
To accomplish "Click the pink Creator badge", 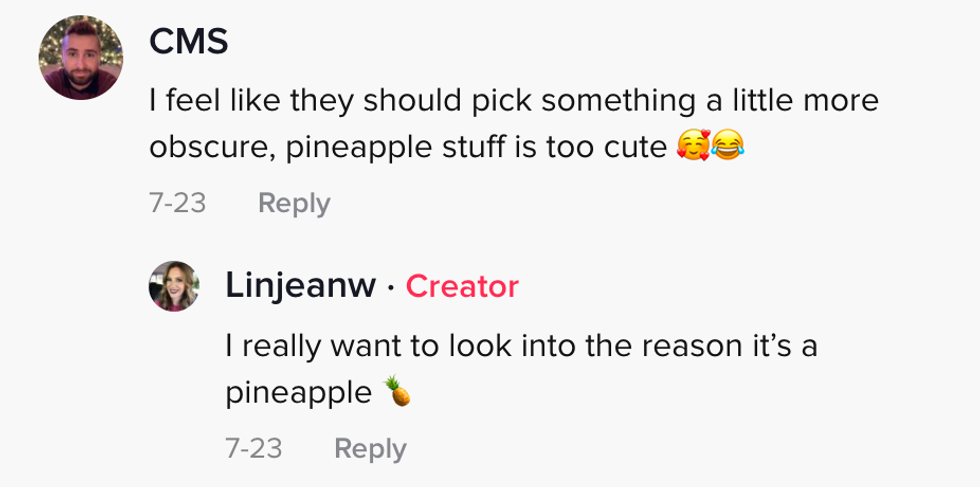I will (462, 286).
